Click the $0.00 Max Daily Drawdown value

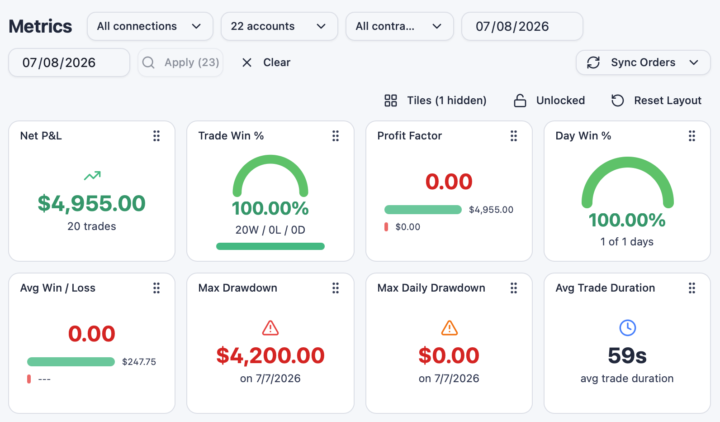(449, 356)
